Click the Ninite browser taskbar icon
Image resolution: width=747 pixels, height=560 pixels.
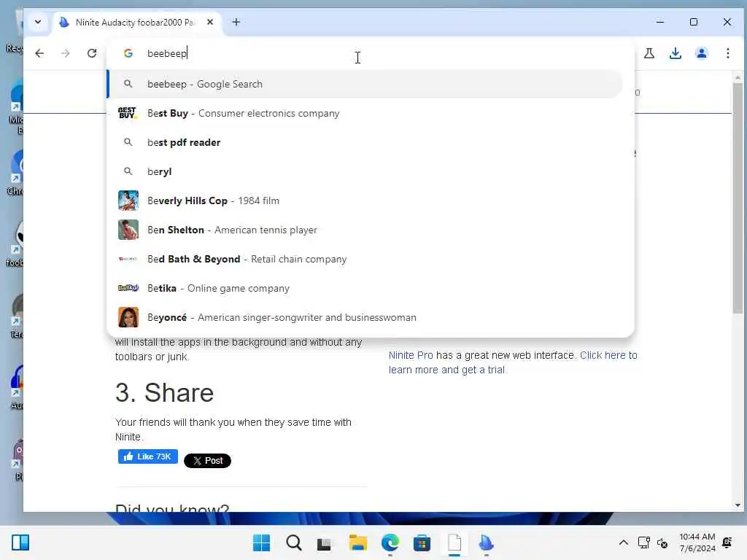(x=486, y=542)
